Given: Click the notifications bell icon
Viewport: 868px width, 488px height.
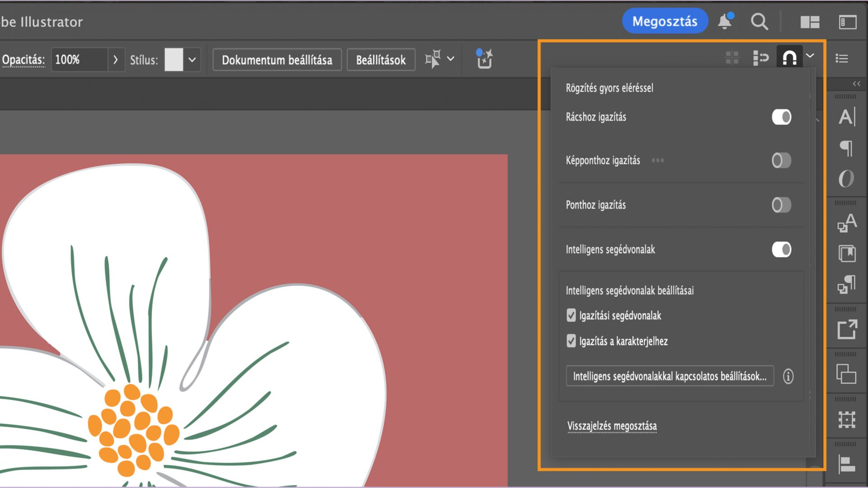Looking at the screenshot, I should point(725,21).
